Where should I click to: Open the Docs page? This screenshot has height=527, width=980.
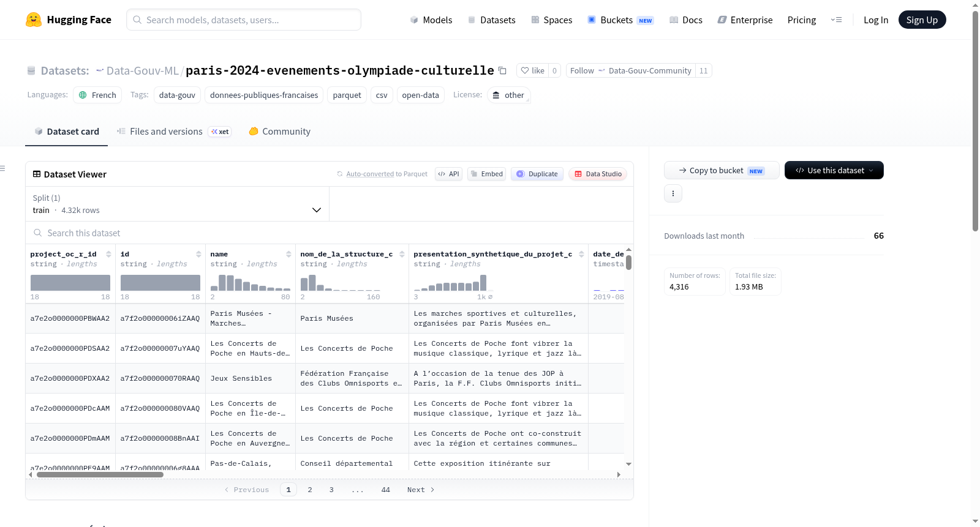click(685, 20)
